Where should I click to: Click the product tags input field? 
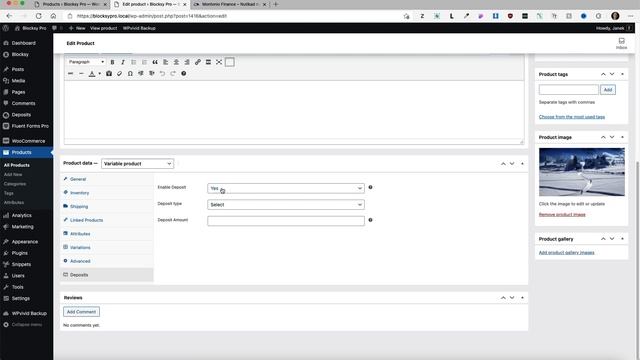coord(569,90)
